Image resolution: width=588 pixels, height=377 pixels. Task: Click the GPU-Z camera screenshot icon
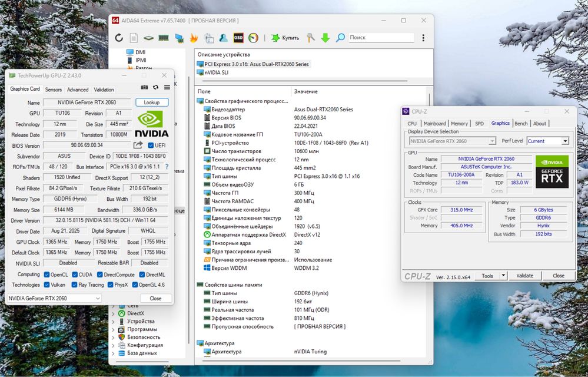tap(144, 87)
